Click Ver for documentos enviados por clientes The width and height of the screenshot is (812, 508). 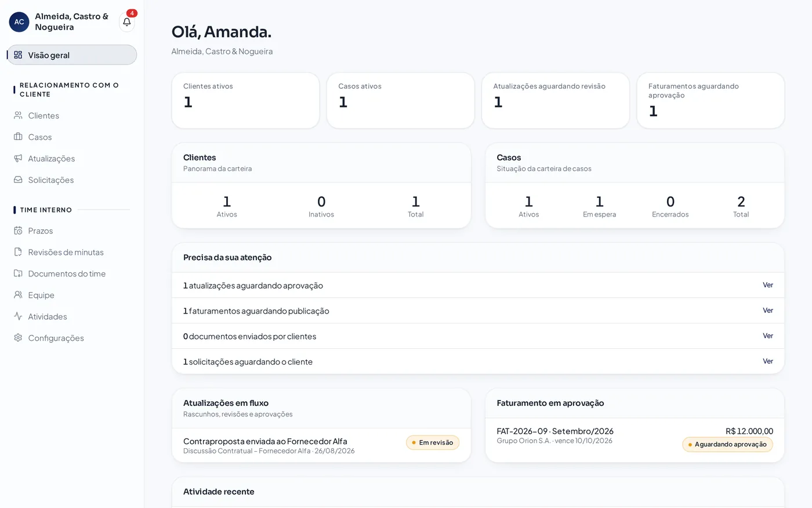(x=768, y=336)
